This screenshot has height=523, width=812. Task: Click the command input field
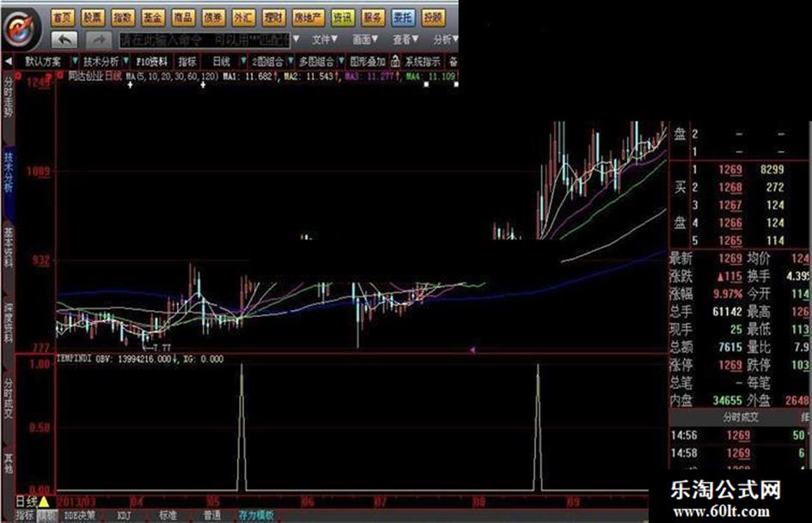(x=205, y=40)
